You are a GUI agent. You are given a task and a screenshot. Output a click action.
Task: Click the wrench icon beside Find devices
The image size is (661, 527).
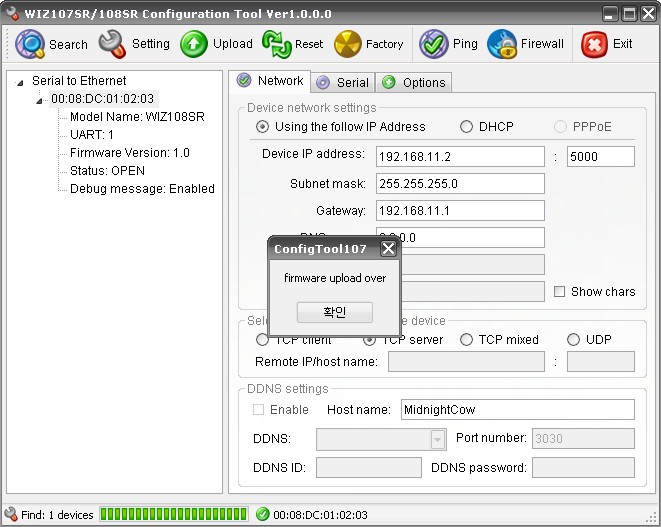tap(10, 514)
